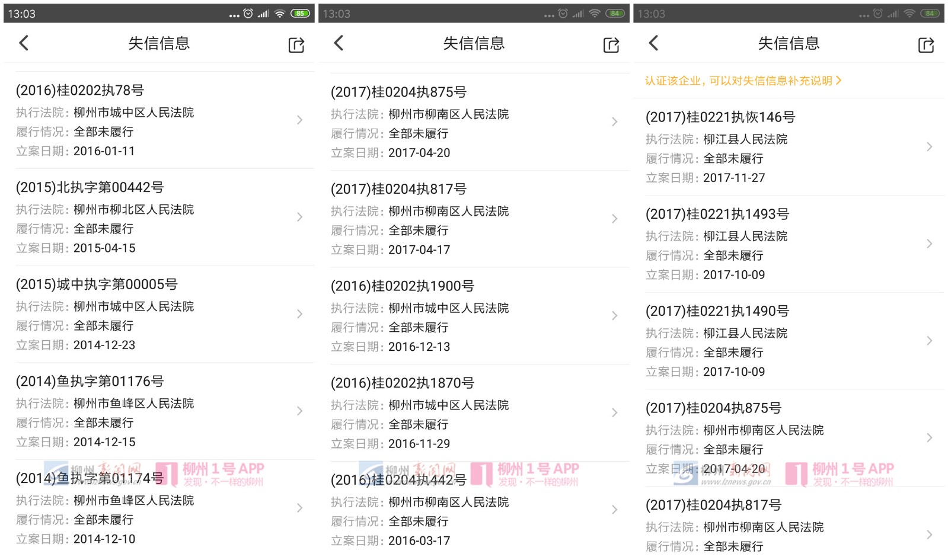The width and height of the screenshot is (948, 560).
Task: Tap share icon on screen listing (2016)桂0202执1900号
Action: point(611,44)
